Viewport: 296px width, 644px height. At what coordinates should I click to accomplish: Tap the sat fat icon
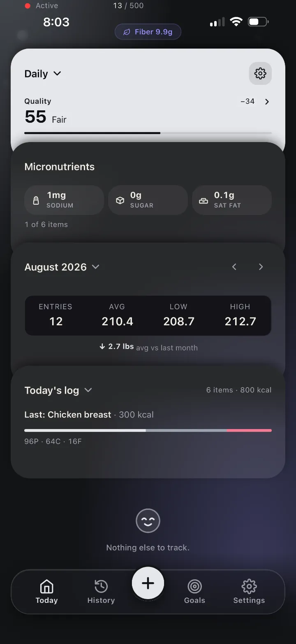coord(203,201)
